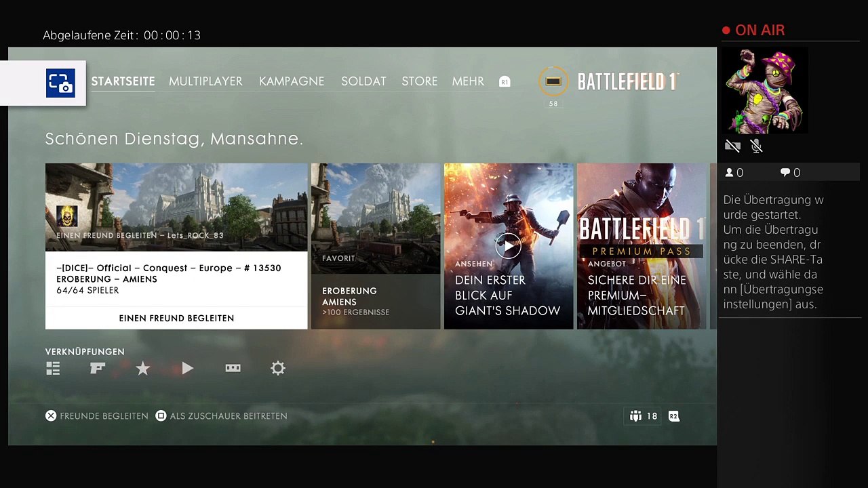Open the friends list with 18 online
Screen dimensions: 868x488
644,416
